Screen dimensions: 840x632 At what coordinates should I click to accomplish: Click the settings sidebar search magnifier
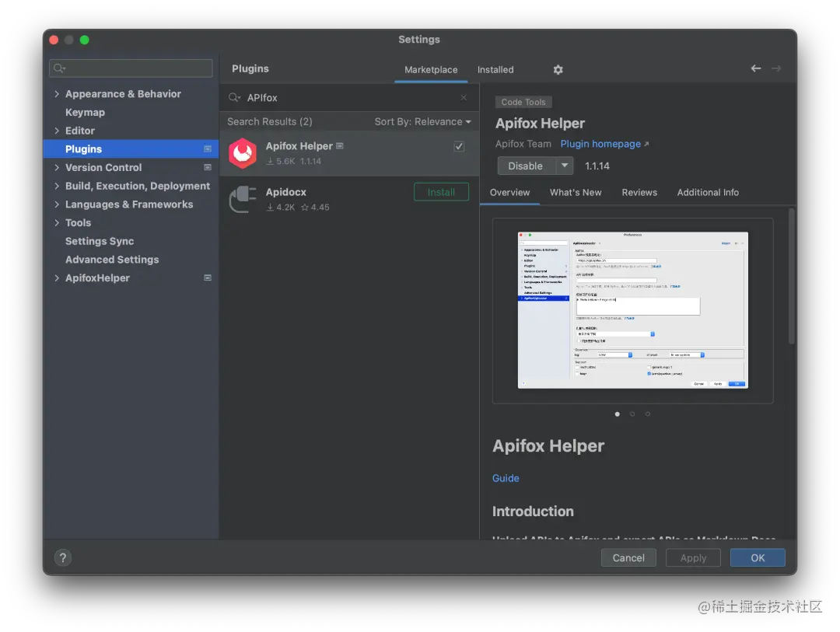59,68
